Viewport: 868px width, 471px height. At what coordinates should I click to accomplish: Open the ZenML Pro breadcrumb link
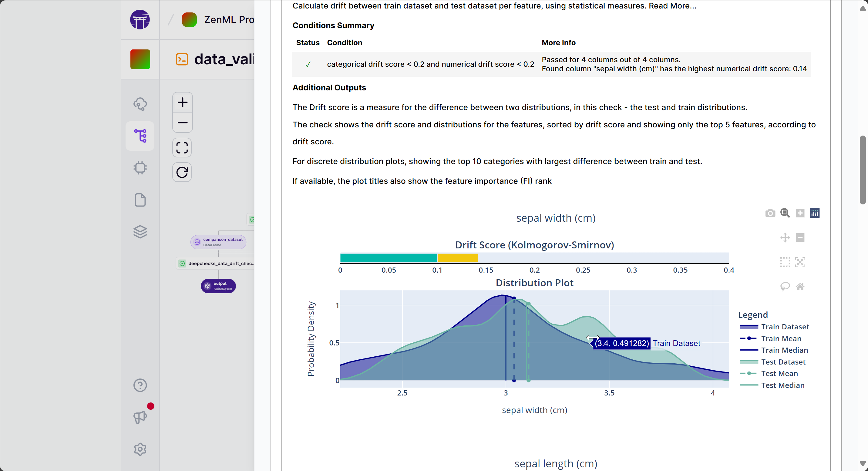pos(222,19)
